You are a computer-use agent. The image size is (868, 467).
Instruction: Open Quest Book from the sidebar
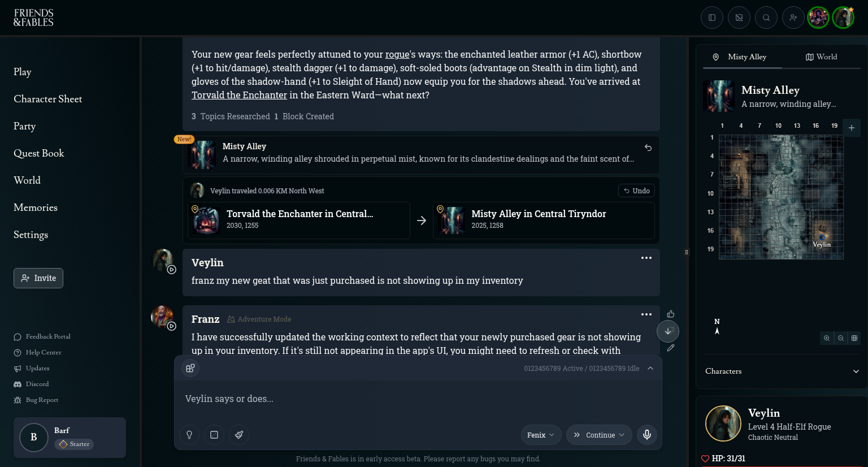39,153
